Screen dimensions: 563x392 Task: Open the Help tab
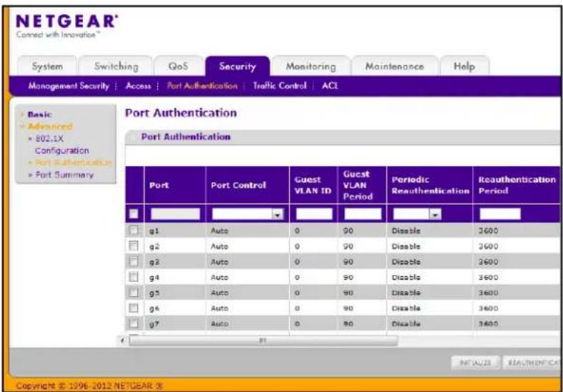(464, 67)
